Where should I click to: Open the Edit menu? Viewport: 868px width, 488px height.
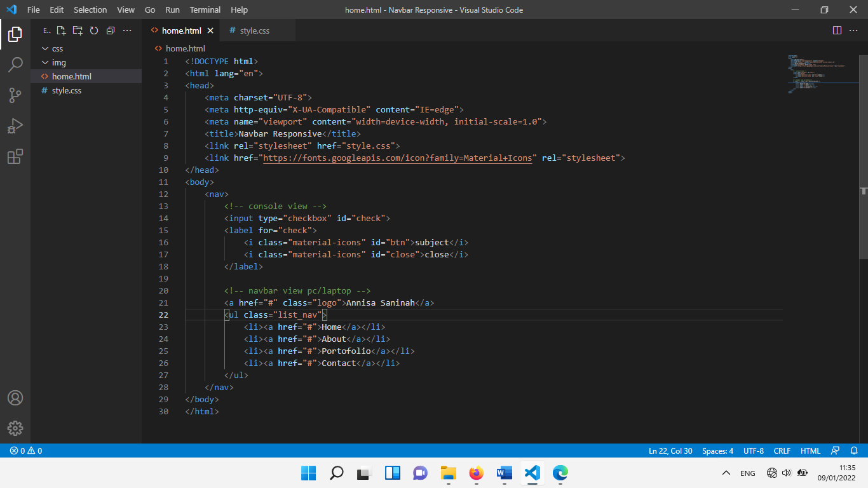pyautogui.click(x=57, y=10)
